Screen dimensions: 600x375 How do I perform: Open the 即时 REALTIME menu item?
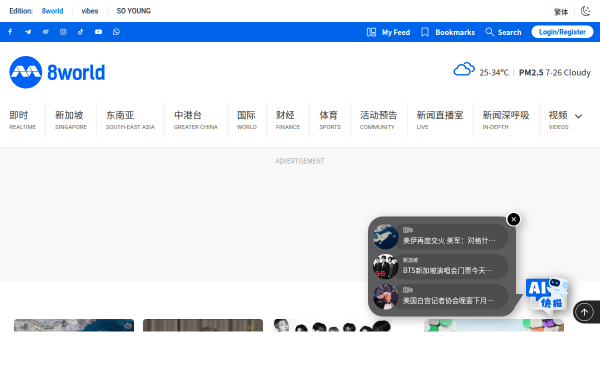click(x=23, y=120)
